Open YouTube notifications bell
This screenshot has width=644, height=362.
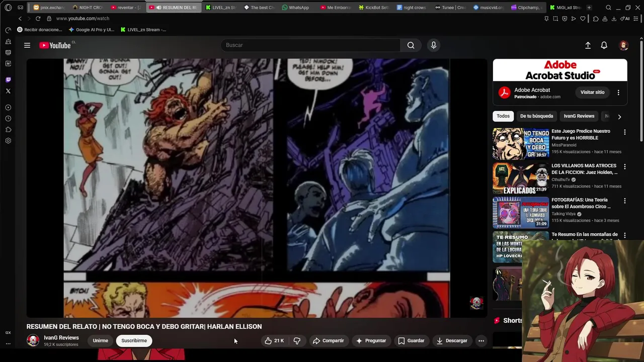tap(604, 45)
